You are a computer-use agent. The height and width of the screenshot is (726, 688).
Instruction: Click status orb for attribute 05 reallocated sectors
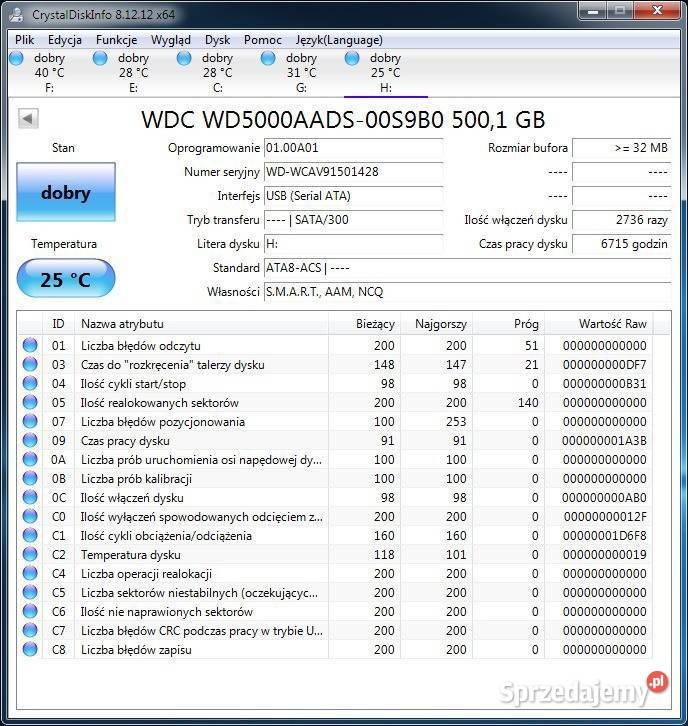tap(30, 403)
